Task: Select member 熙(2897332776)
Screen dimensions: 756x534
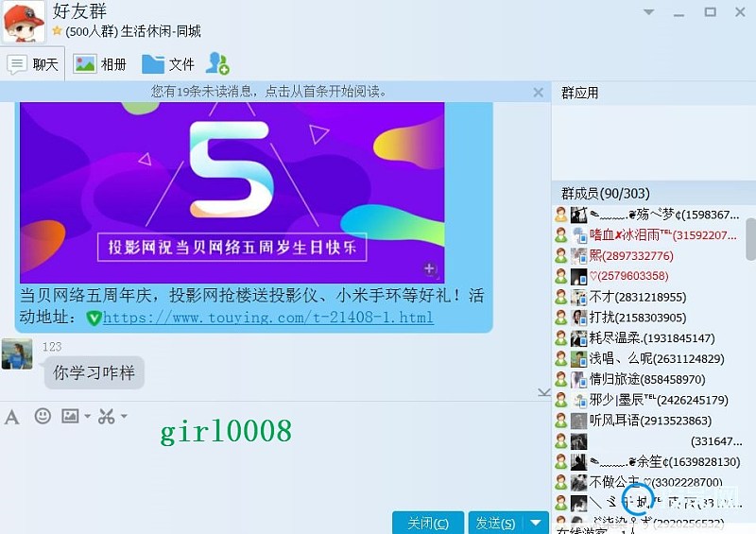Action: point(650,255)
